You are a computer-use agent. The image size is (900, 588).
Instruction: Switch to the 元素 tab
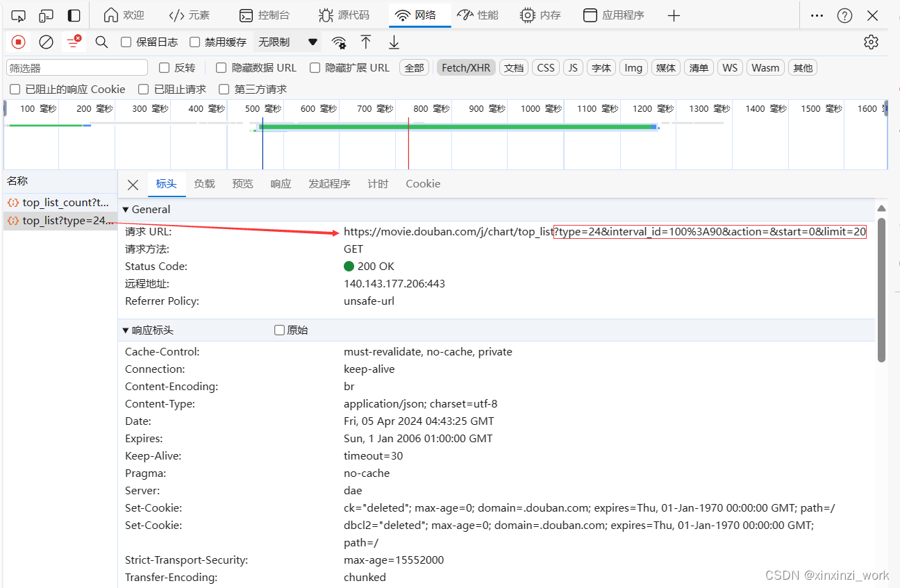pos(189,15)
